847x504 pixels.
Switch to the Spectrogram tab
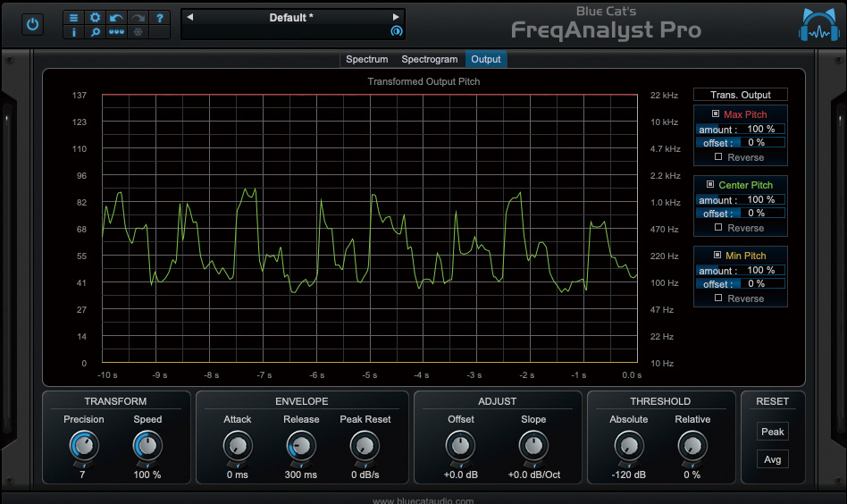tap(430, 59)
